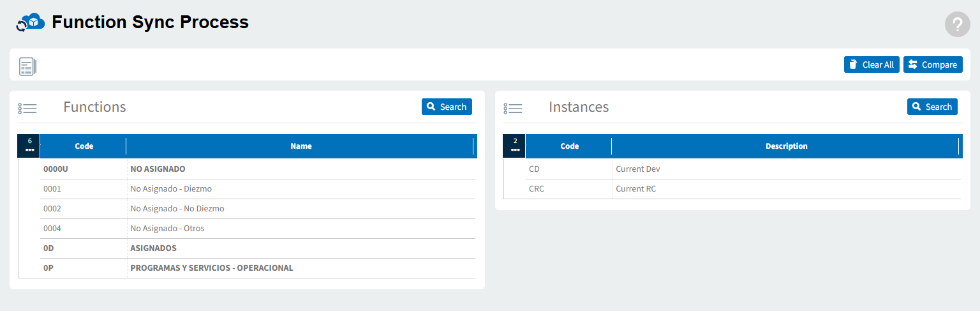The height and width of the screenshot is (311, 980).
Task: Select function code 0001
Action: pyautogui.click(x=52, y=189)
